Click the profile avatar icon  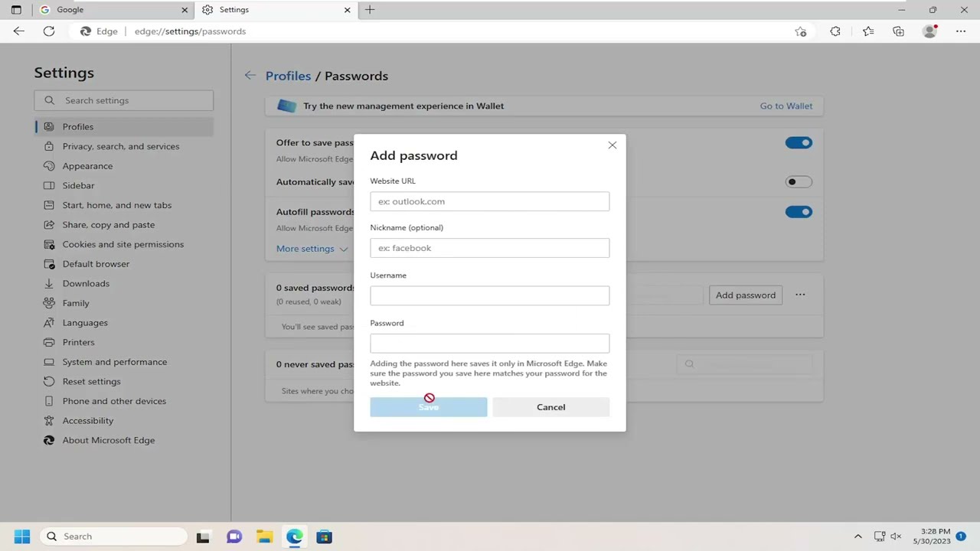pos(929,31)
